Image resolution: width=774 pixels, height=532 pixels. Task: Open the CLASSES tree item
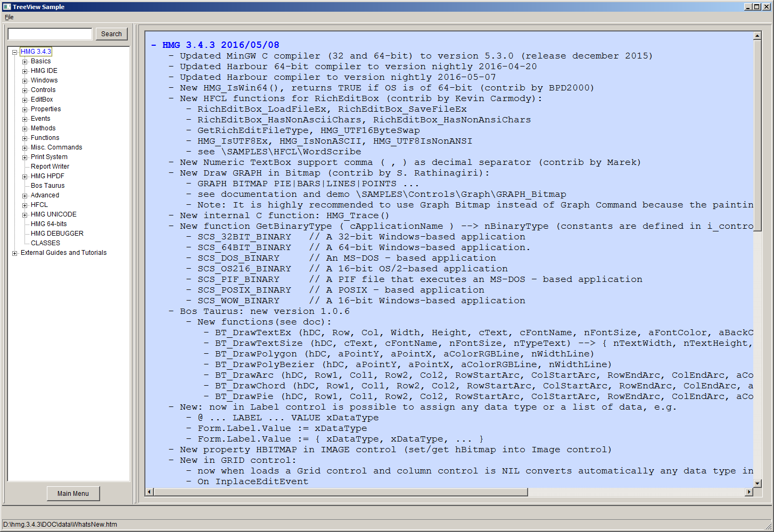[x=45, y=243]
